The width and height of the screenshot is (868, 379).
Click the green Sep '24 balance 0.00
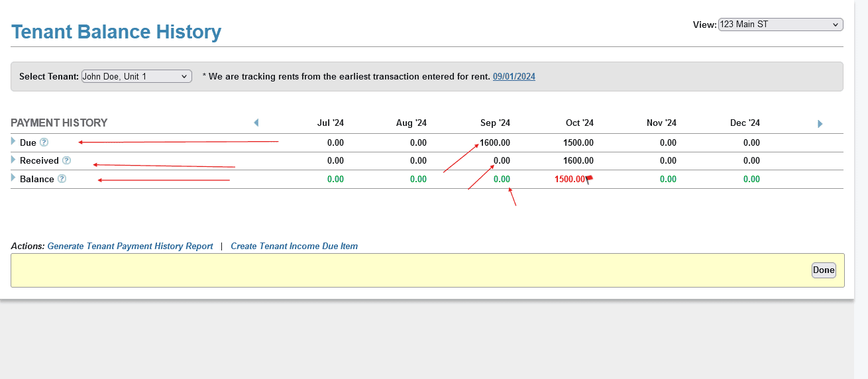(502, 179)
